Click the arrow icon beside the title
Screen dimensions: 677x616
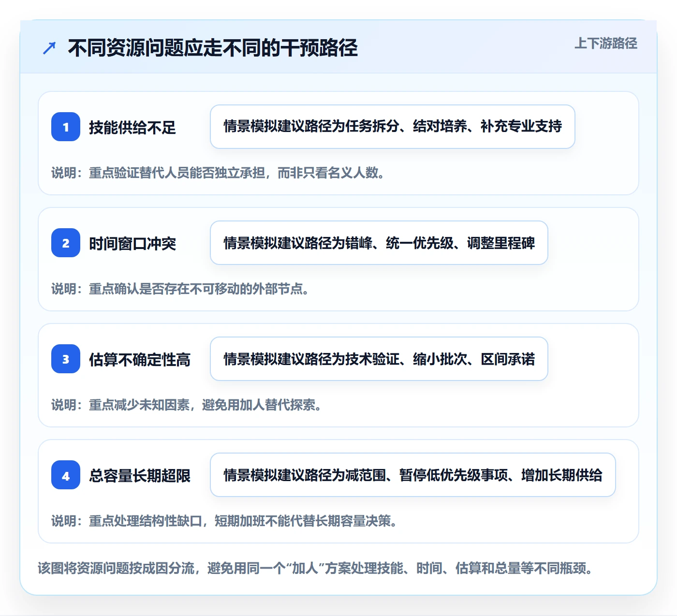[x=49, y=48]
